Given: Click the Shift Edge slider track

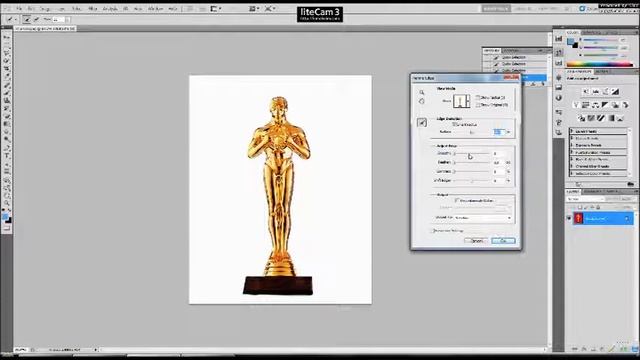Looking at the screenshot, I should point(472,180).
